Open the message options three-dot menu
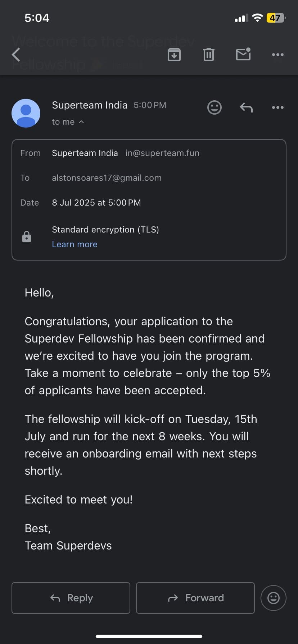Screen dimensions: 298x644 (277, 107)
